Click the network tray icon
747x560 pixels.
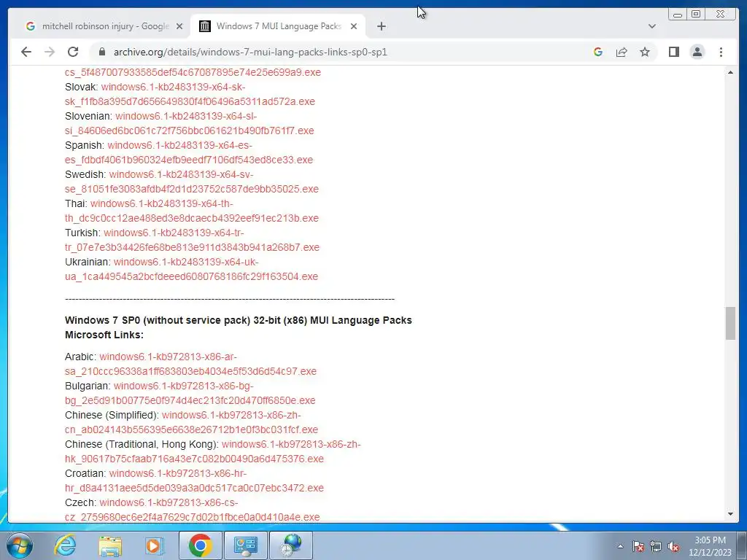656,546
